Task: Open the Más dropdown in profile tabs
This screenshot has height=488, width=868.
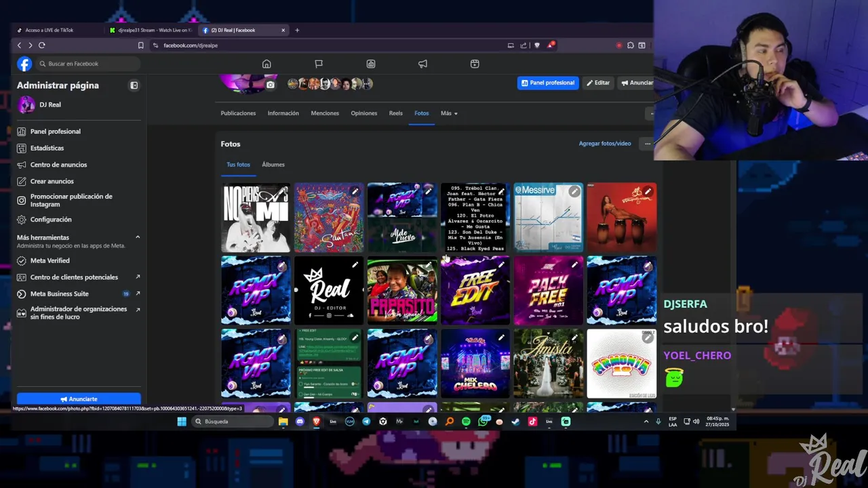Action: tap(449, 113)
